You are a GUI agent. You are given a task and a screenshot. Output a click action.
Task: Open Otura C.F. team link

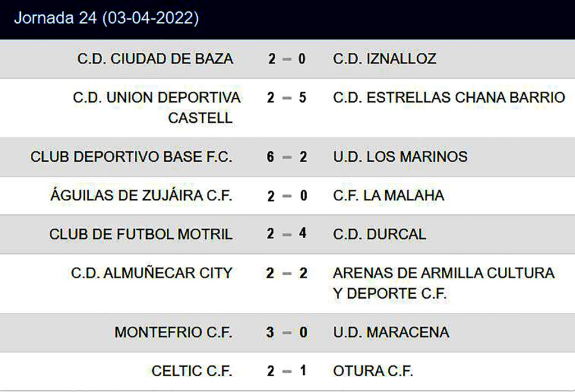coord(373,371)
